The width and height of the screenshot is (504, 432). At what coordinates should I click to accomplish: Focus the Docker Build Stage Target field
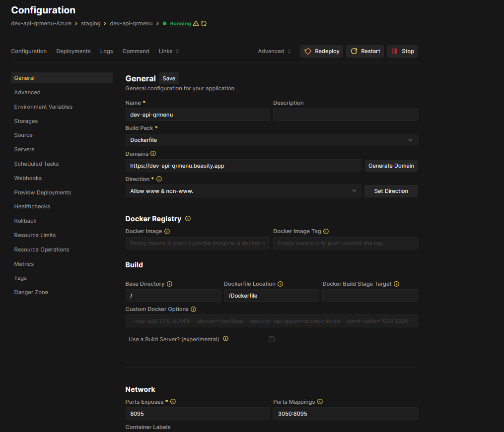click(x=370, y=296)
